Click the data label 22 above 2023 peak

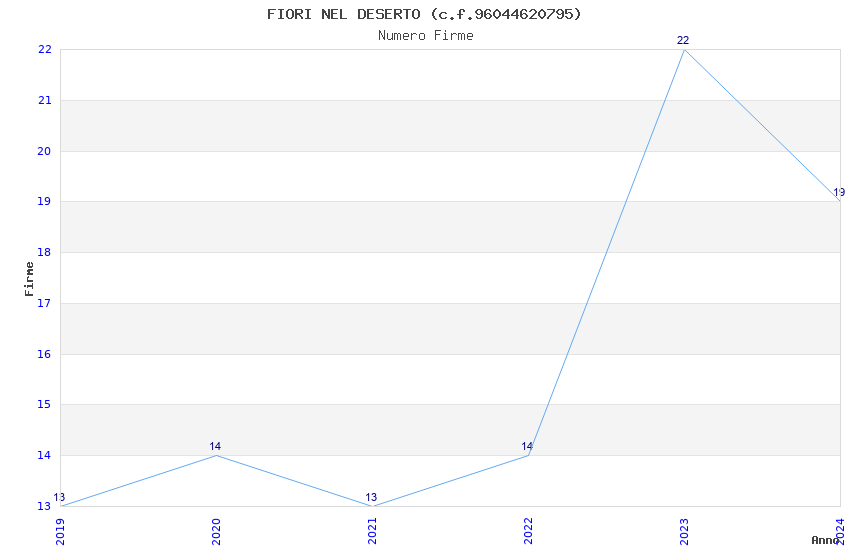click(683, 40)
